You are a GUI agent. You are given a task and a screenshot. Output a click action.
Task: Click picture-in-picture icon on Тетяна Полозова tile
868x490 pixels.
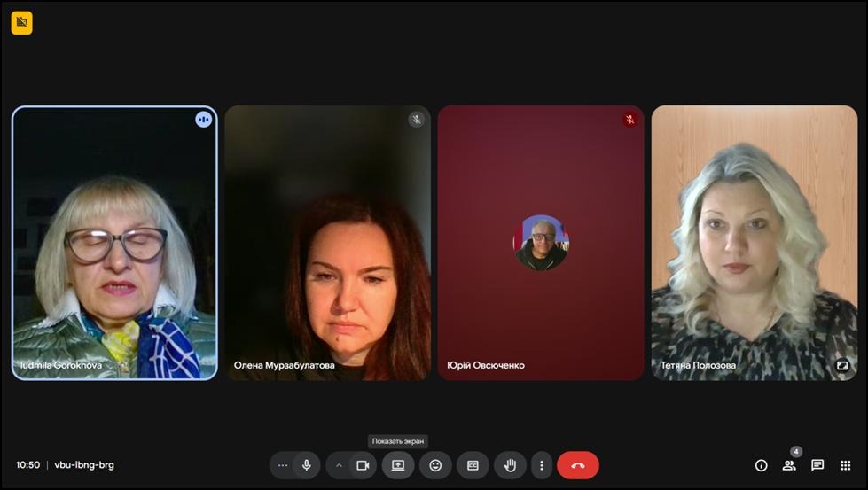[x=841, y=365]
